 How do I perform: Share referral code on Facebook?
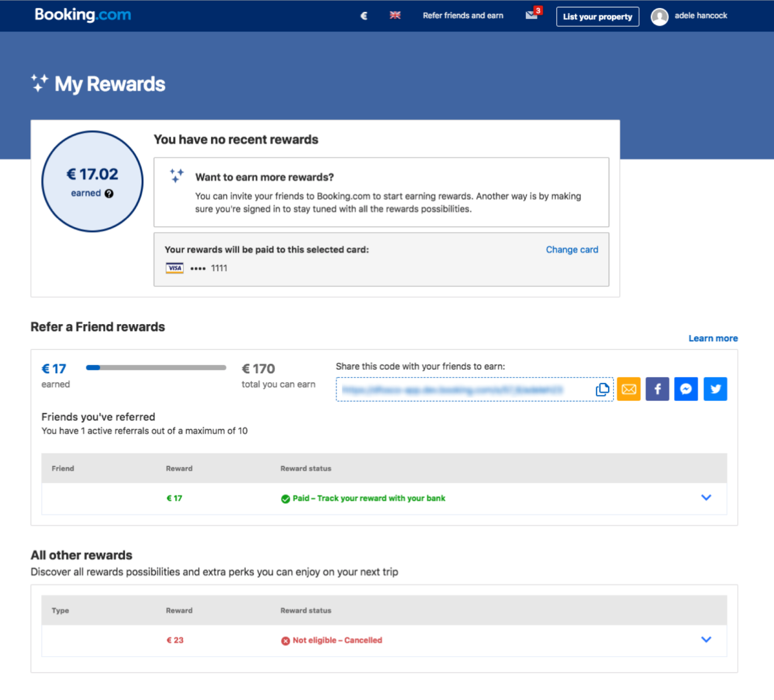click(x=657, y=389)
